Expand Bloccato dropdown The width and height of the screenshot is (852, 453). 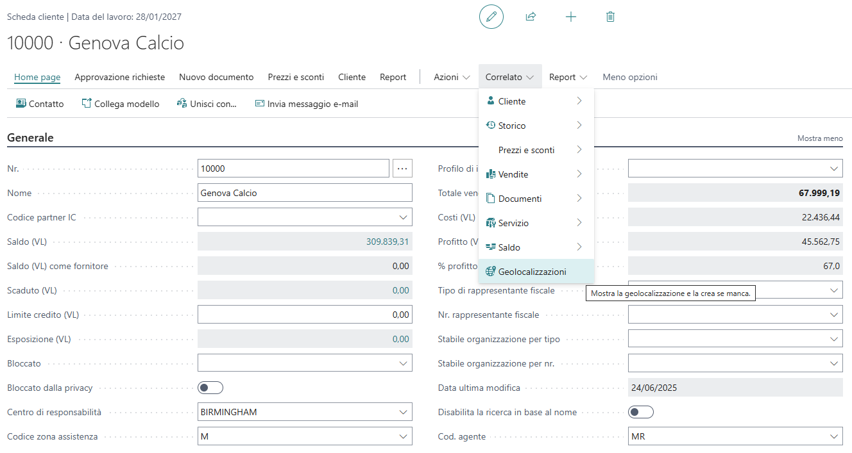(x=403, y=363)
